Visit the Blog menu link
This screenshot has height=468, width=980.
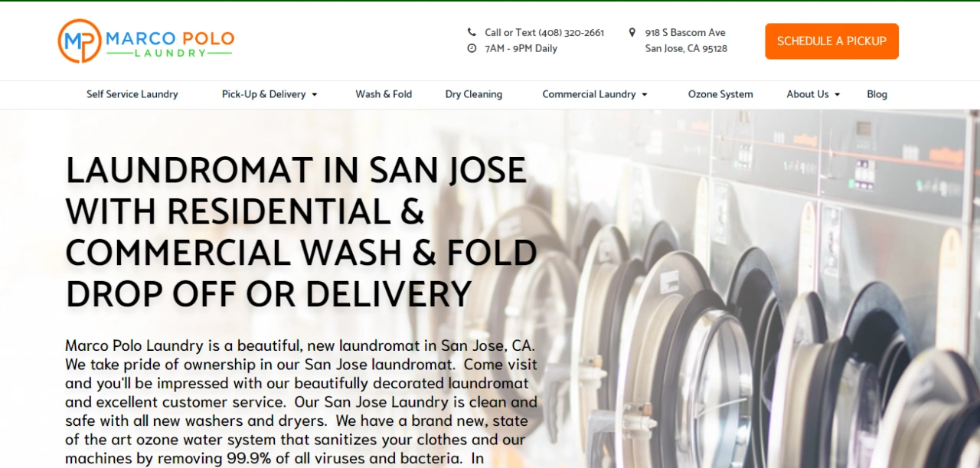click(x=877, y=94)
